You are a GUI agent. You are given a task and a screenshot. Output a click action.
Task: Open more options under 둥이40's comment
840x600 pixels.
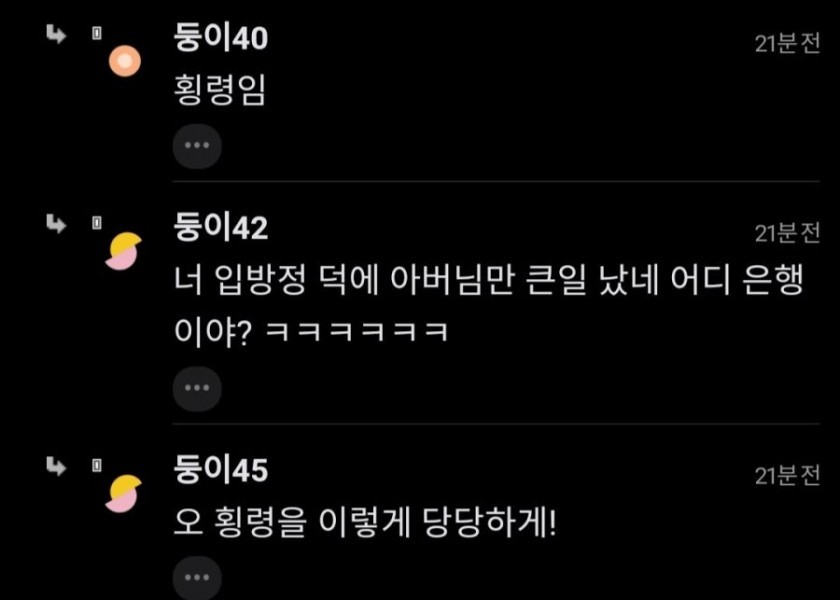point(197,146)
